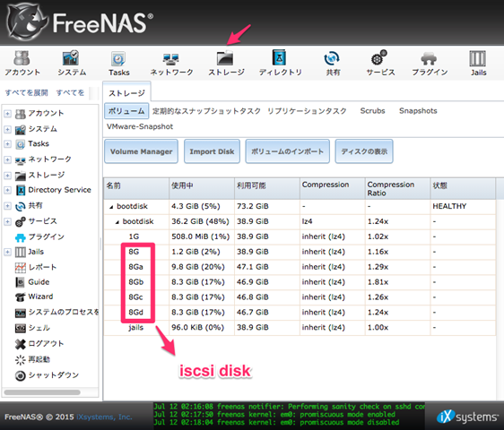Expand the システム sidebar tree node

pyautogui.click(x=7, y=129)
